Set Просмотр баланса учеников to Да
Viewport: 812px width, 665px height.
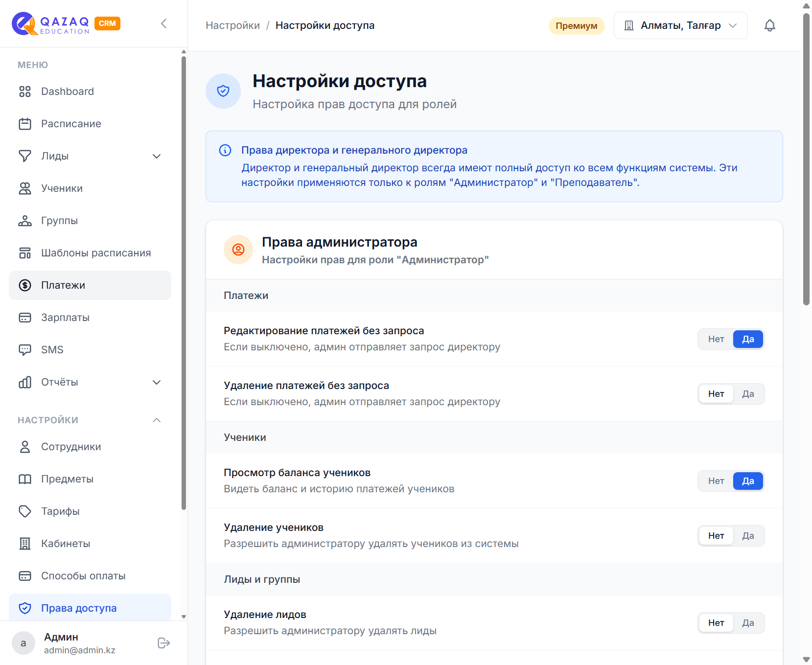click(x=748, y=481)
